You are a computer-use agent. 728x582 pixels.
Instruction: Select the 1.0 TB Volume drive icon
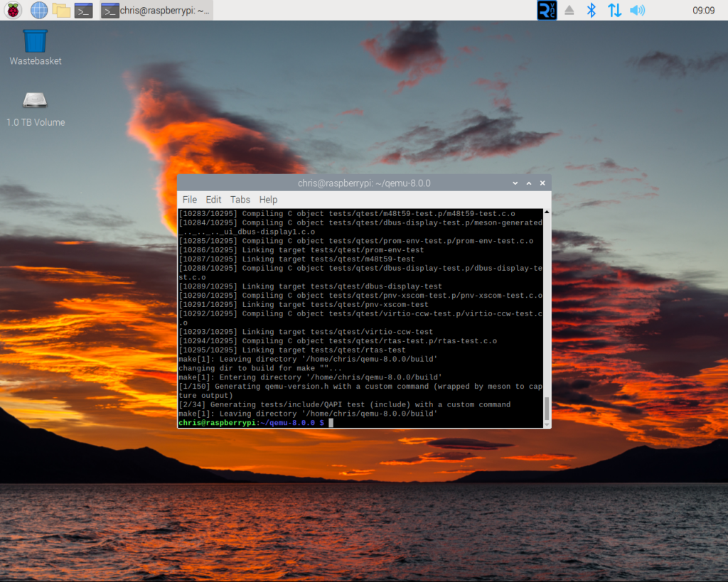coord(36,109)
